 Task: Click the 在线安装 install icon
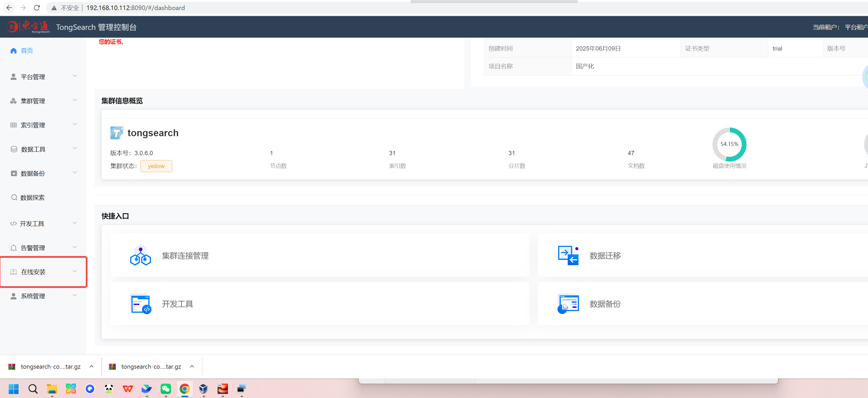(x=14, y=272)
